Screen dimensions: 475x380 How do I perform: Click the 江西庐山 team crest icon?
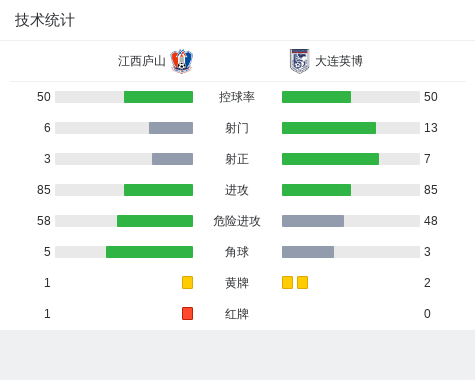coord(182,61)
